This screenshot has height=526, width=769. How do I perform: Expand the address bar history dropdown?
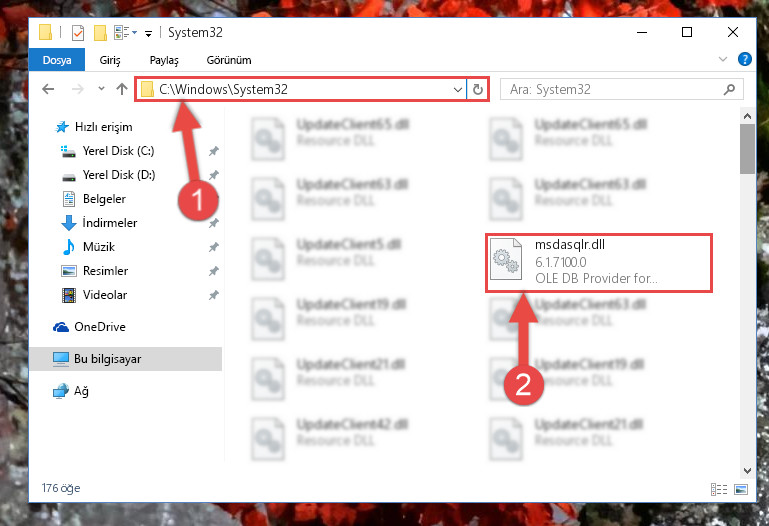coord(458,89)
